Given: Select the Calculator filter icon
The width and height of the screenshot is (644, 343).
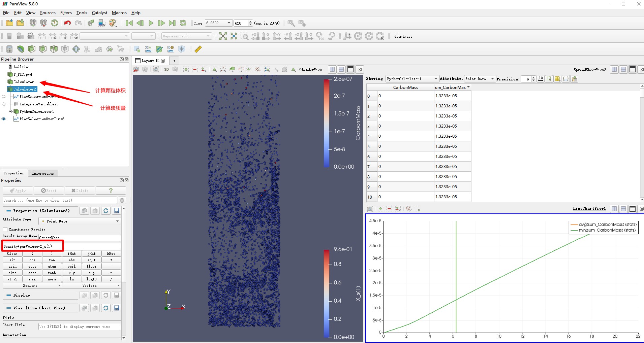Looking at the screenshot, I should click(9, 49).
